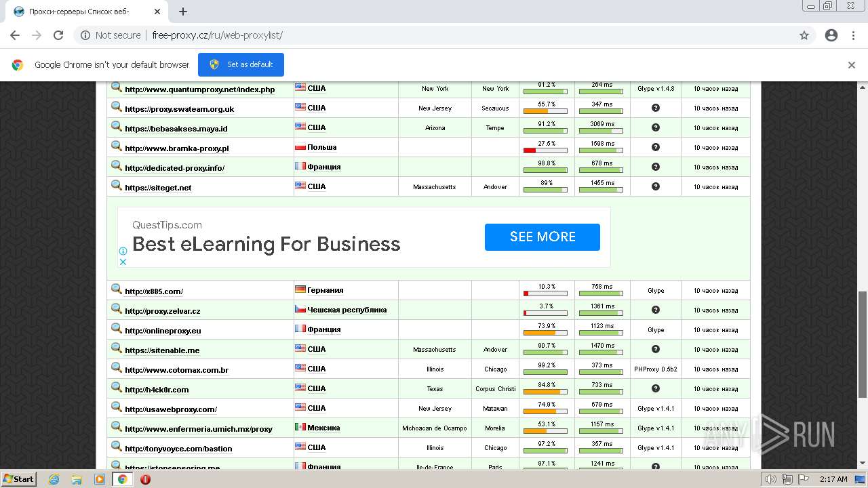Click the magnifier icon beside onlineproxy.eu
This screenshot has width=868, height=488.
point(117,329)
